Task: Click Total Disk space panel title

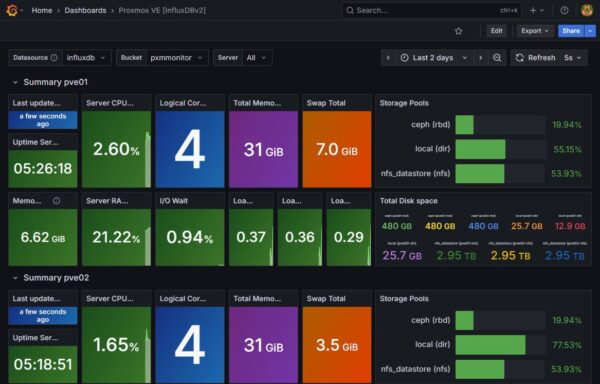Action: [409, 201]
